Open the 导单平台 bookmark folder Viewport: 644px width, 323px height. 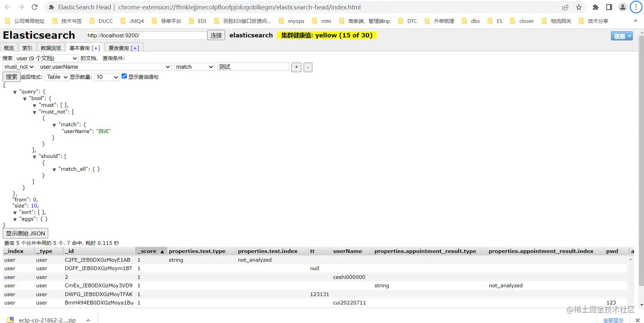click(x=166, y=21)
